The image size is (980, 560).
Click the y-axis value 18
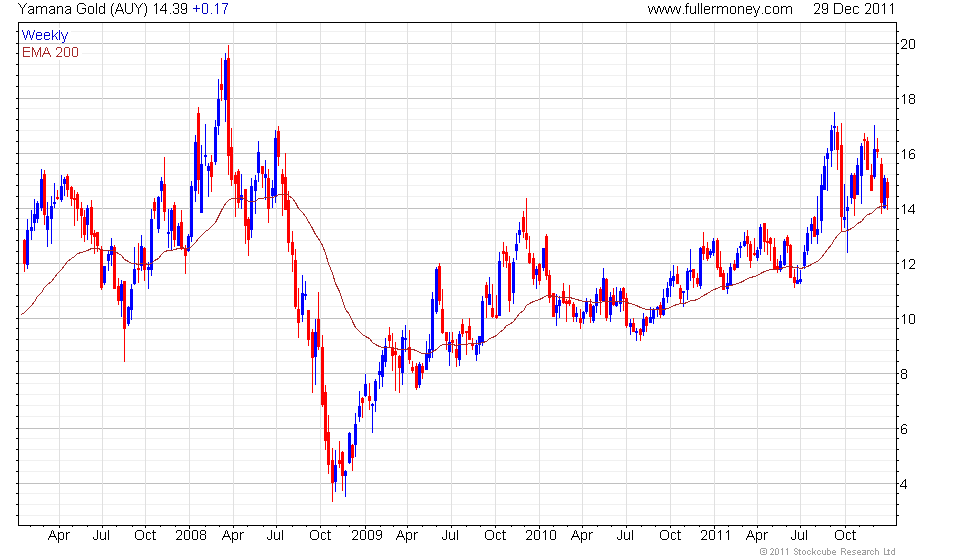(x=908, y=99)
